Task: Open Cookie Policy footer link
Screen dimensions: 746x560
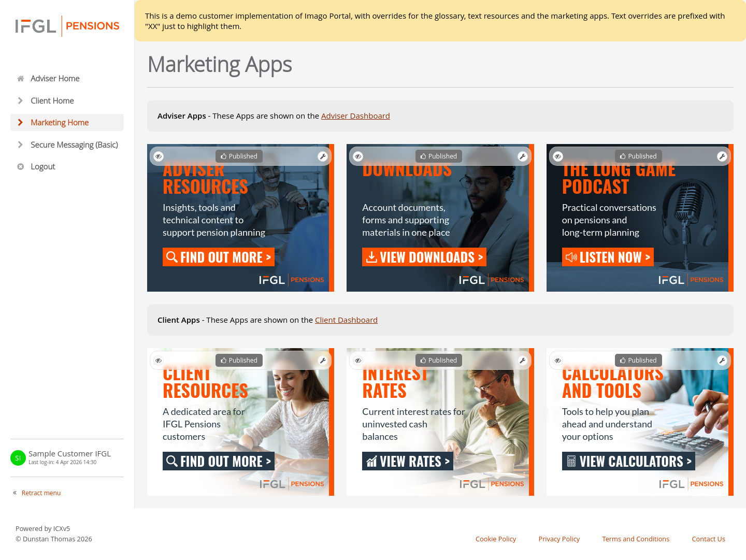Action: tap(496, 539)
